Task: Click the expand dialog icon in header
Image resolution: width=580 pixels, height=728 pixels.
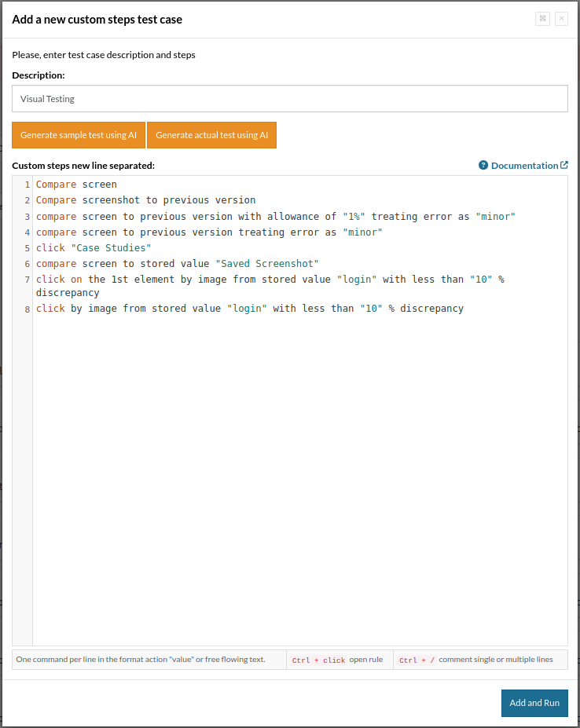Action: click(x=542, y=19)
